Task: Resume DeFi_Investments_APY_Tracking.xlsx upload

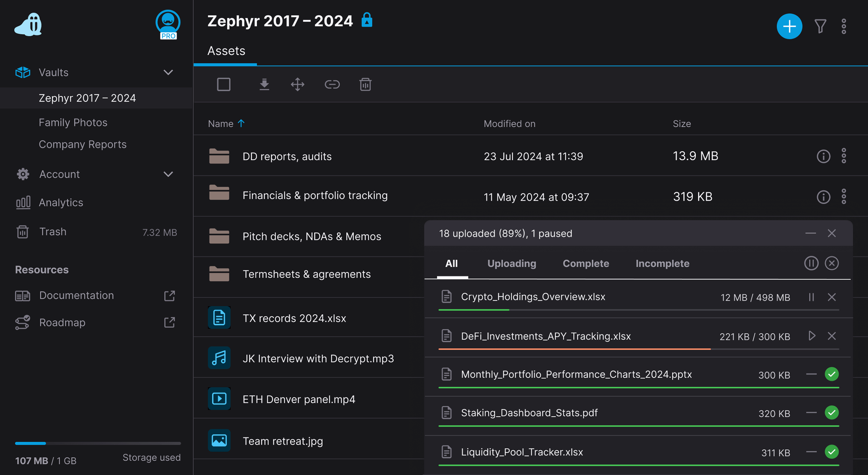Action: coord(812,336)
